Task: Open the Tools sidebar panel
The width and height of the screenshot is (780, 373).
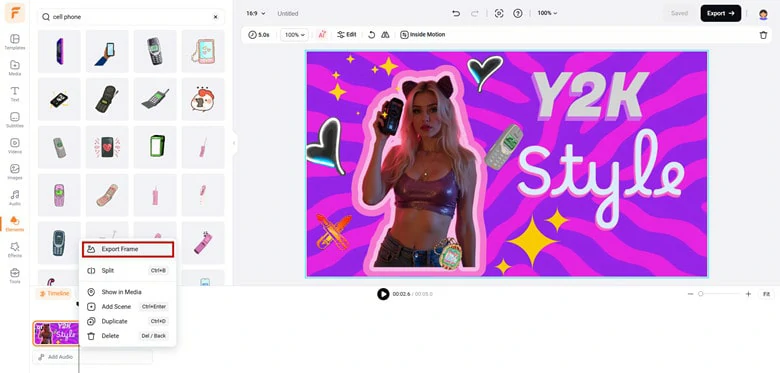Action: [14, 275]
